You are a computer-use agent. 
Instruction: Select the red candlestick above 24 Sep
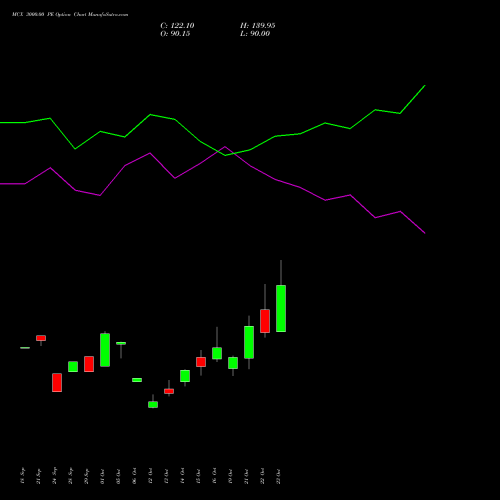click(57, 382)
